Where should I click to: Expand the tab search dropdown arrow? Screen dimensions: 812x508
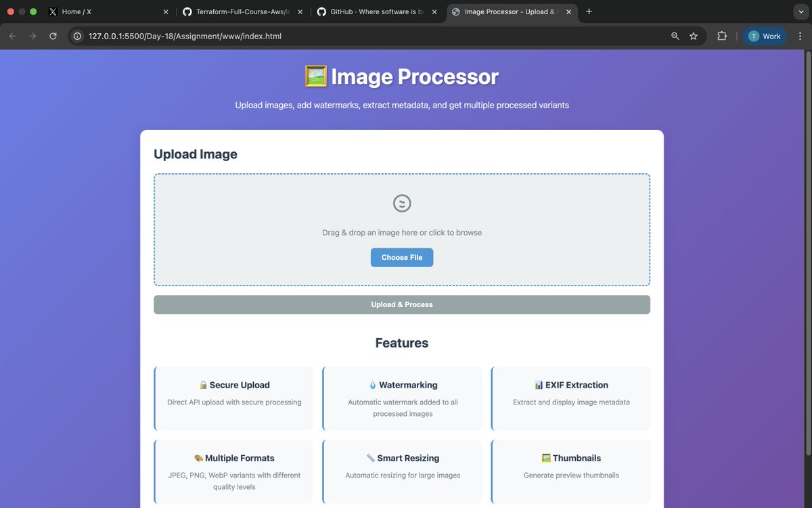tap(800, 11)
